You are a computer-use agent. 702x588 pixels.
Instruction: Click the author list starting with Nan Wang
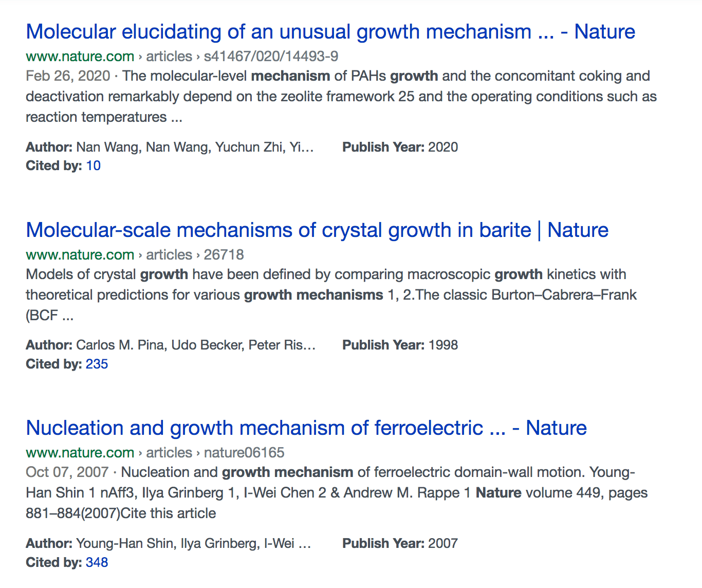click(x=194, y=148)
